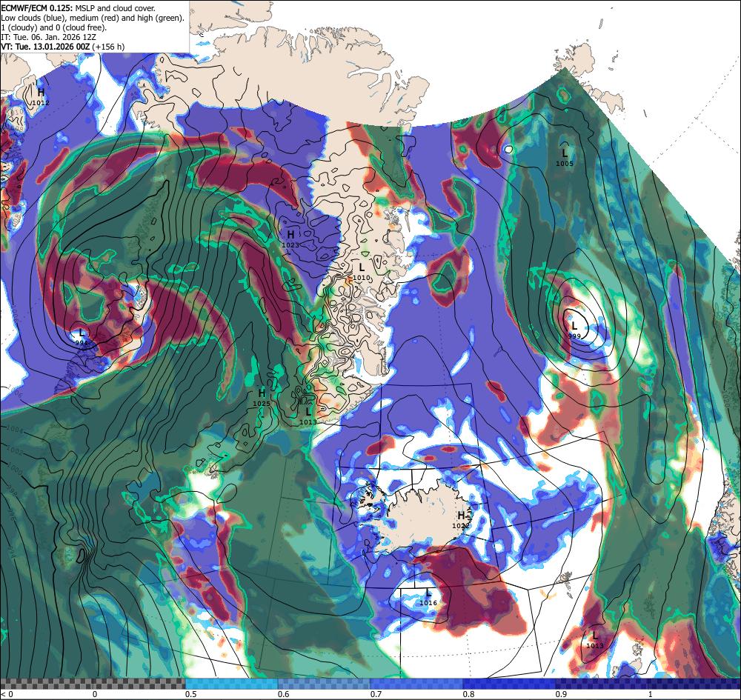
Task: Click the H 1012 high pressure marker
Action: (x=41, y=96)
